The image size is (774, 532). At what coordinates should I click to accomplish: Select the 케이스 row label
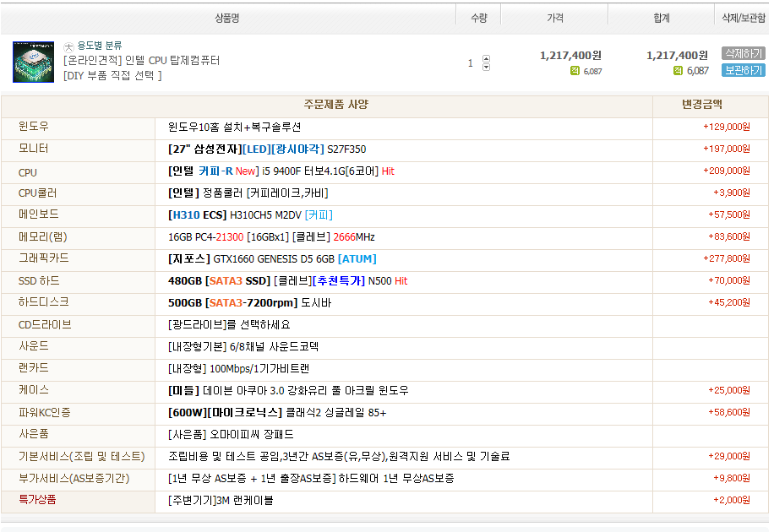click(34, 390)
